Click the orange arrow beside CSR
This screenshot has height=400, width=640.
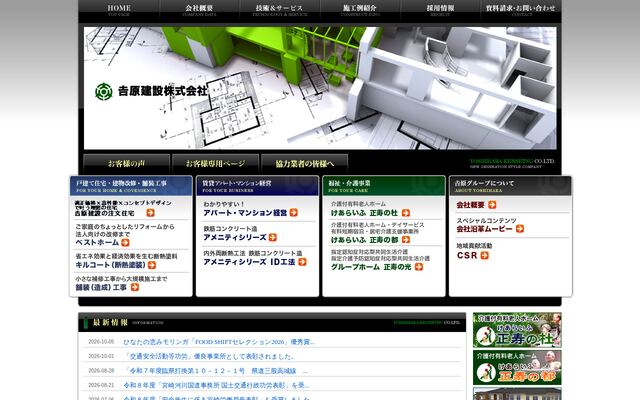click(484, 256)
